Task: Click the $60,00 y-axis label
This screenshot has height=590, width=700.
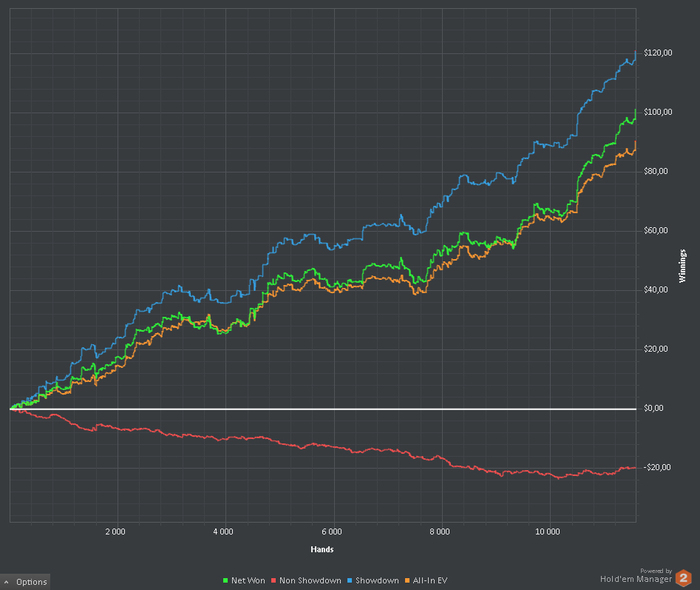Action: click(656, 230)
